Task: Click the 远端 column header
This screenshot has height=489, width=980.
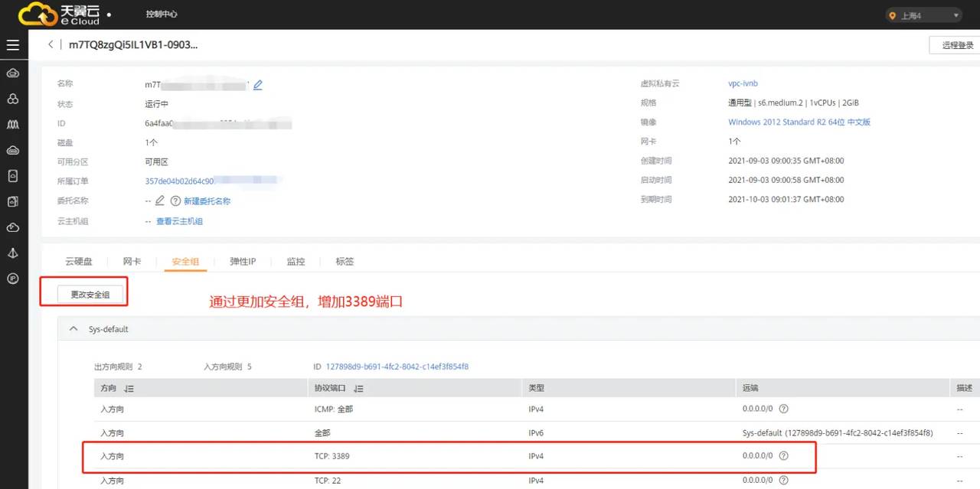Action: pyautogui.click(x=750, y=388)
